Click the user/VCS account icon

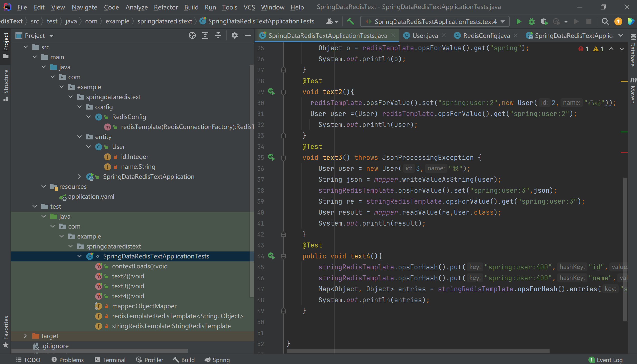pos(332,21)
